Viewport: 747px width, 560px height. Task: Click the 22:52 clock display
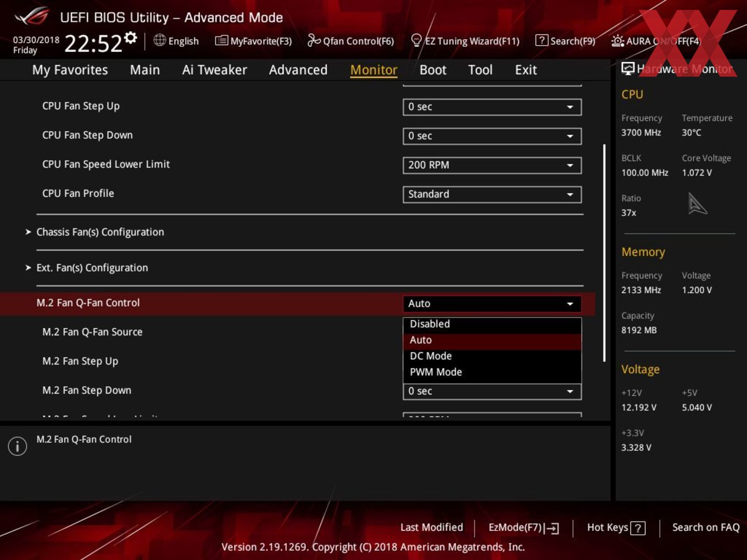pyautogui.click(x=93, y=43)
